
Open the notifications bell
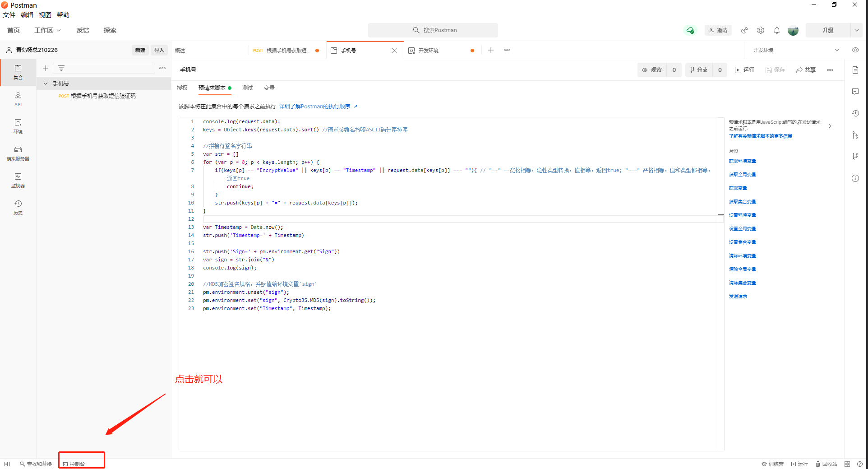click(x=777, y=30)
